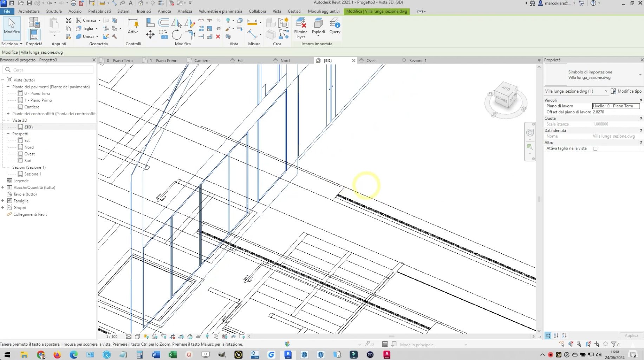This screenshot has width=644, height=360.
Task: Click the Esplodi tool icon
Action: point(318,24)
